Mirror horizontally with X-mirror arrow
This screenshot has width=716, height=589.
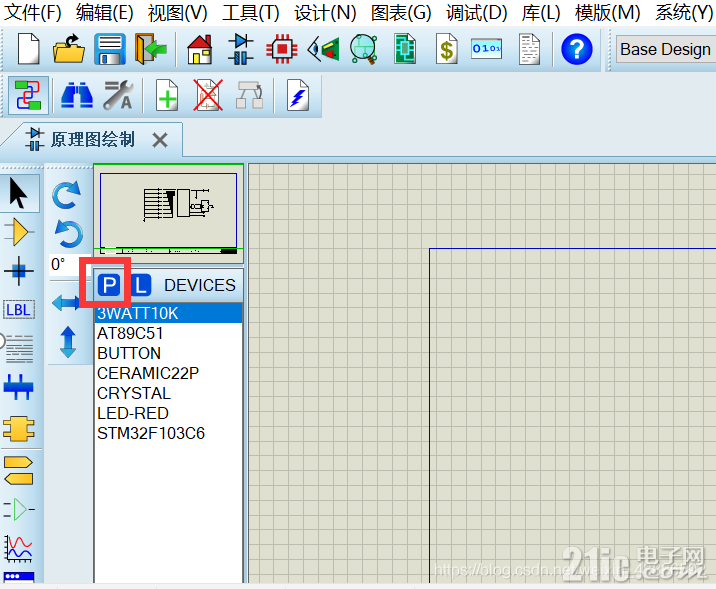coord(66,302)
